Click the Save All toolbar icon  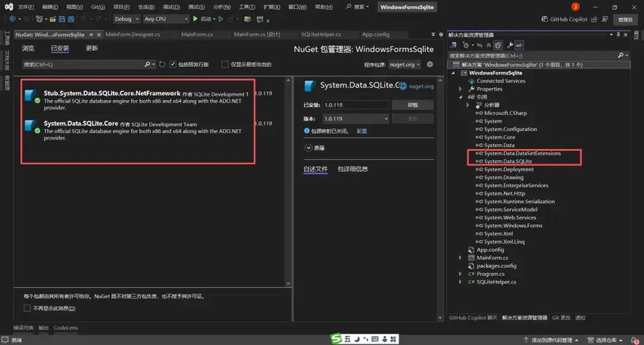[x=71, y=19]
